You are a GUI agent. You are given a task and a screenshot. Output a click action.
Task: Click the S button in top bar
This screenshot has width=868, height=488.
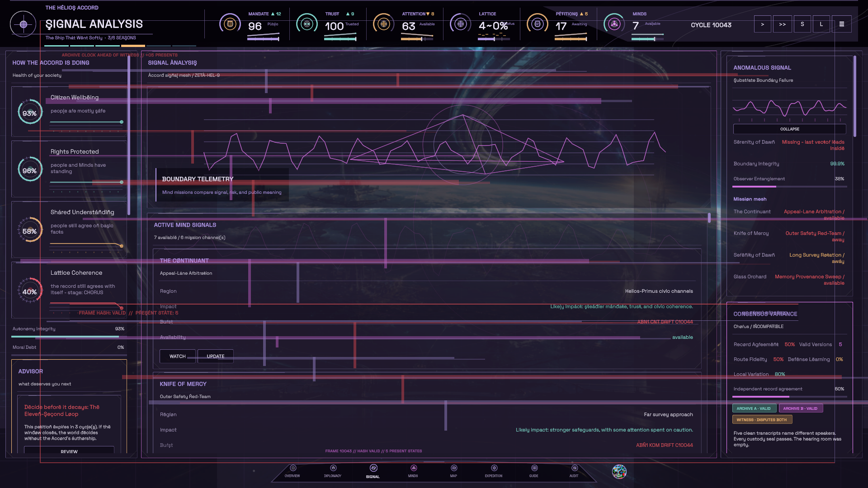(x=802, y=24)
